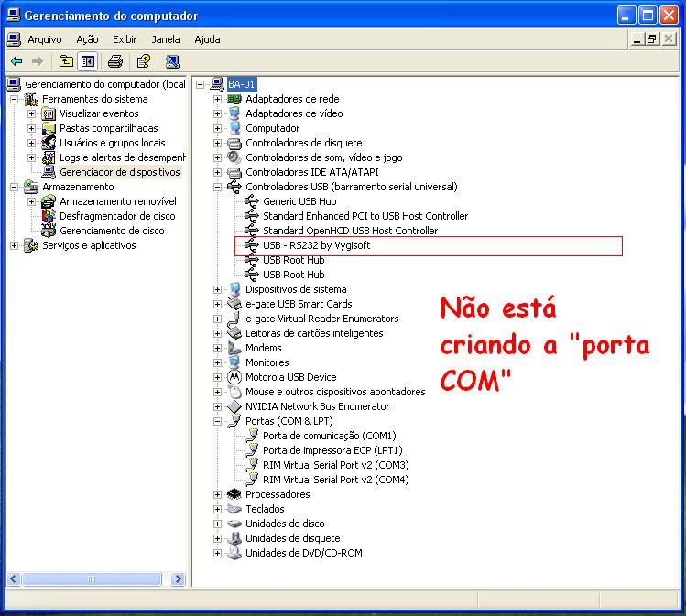Restore the inner MDI child window
Image resolution: width=686 pixels, height=616 pixels.
(652, 39)
